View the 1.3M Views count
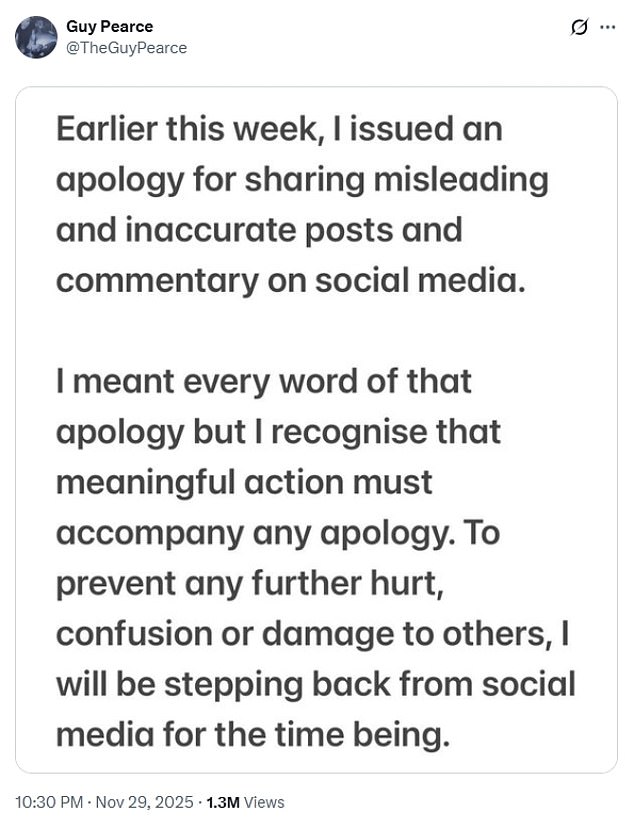 coord(245,802)
